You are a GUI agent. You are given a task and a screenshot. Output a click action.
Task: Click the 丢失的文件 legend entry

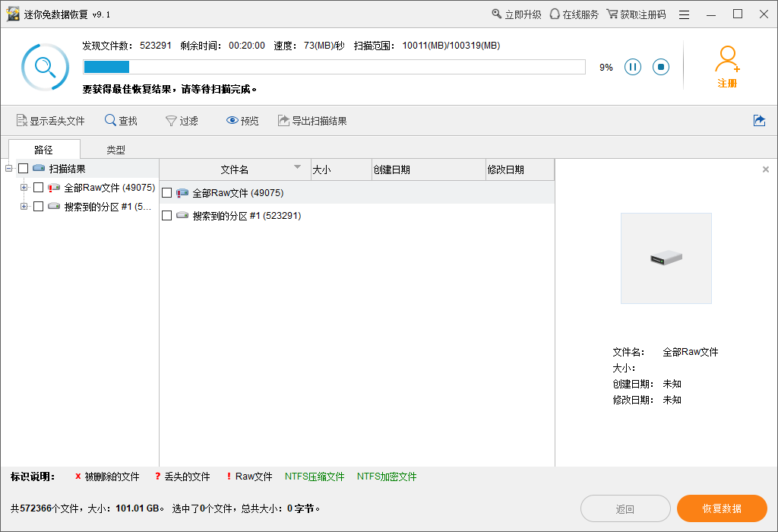[182, 477]
